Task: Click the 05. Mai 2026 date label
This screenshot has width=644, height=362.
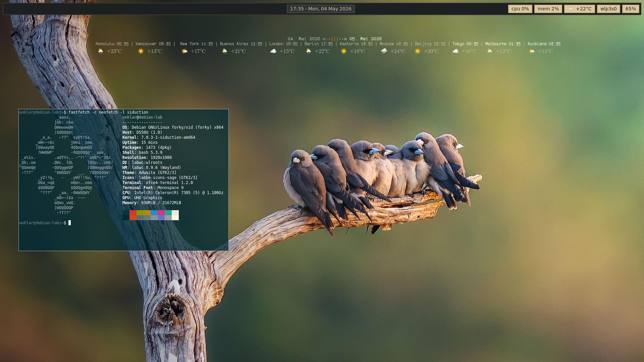Action: 366,39
